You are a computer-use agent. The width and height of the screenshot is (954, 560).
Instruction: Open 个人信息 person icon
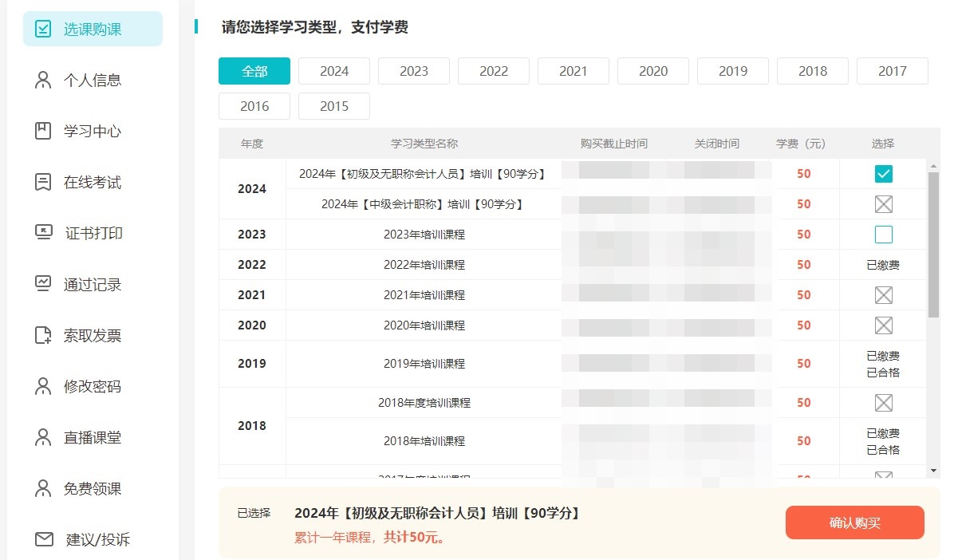[x=43, y=80]
